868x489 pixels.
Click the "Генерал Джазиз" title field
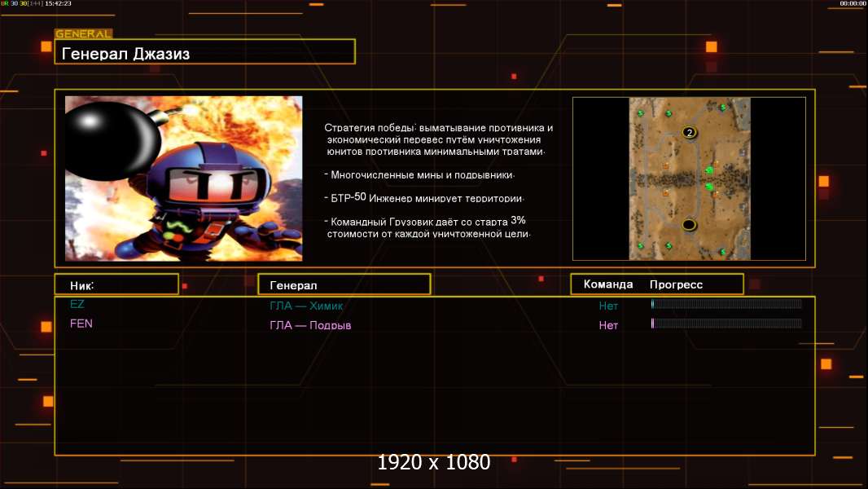pyautogui.click(x=204, y=53)
